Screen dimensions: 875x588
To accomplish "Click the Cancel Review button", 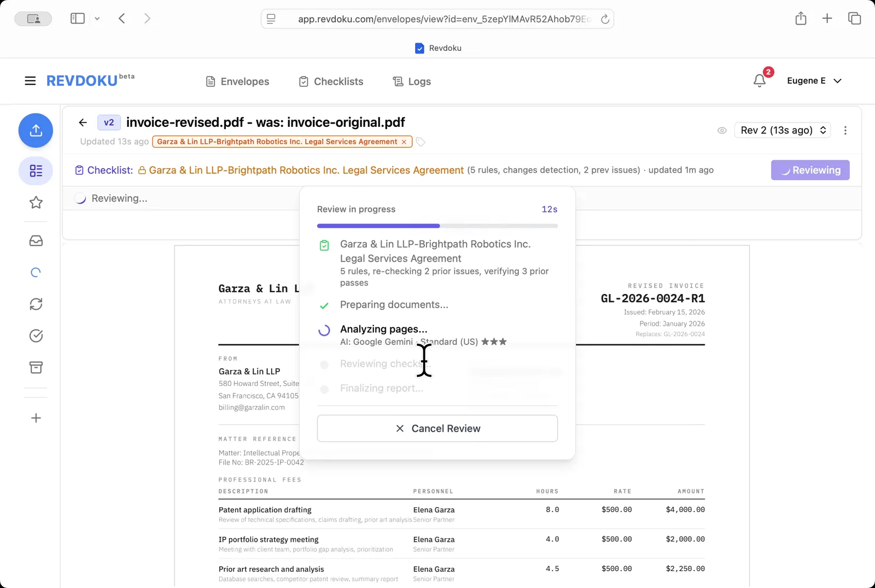I will [x=437, y=428].
